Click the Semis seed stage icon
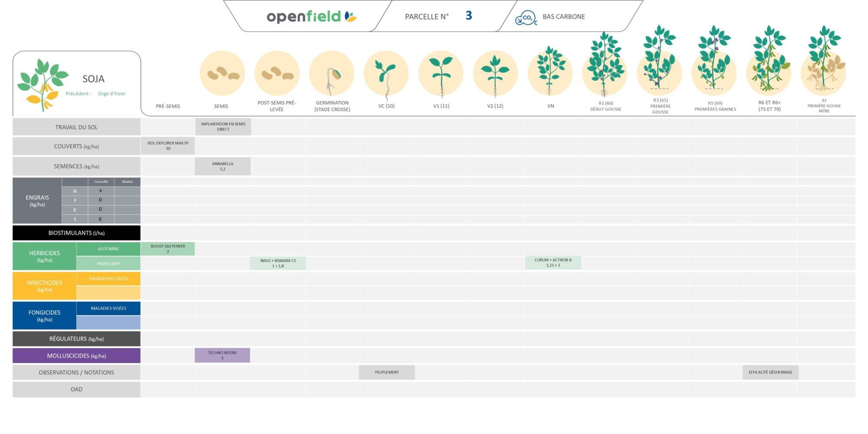This screenshot has height=434, width=868. pos(222,73)
